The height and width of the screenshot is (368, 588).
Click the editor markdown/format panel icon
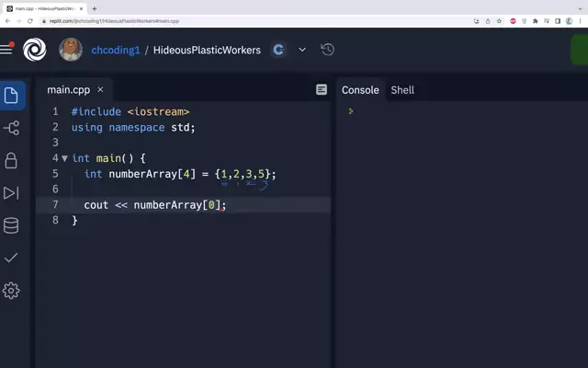(322, 89)
